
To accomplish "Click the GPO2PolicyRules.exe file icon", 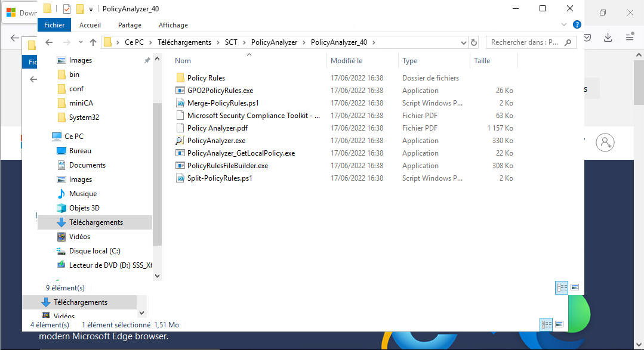I will pyautogui.click(x=180, y=91).
